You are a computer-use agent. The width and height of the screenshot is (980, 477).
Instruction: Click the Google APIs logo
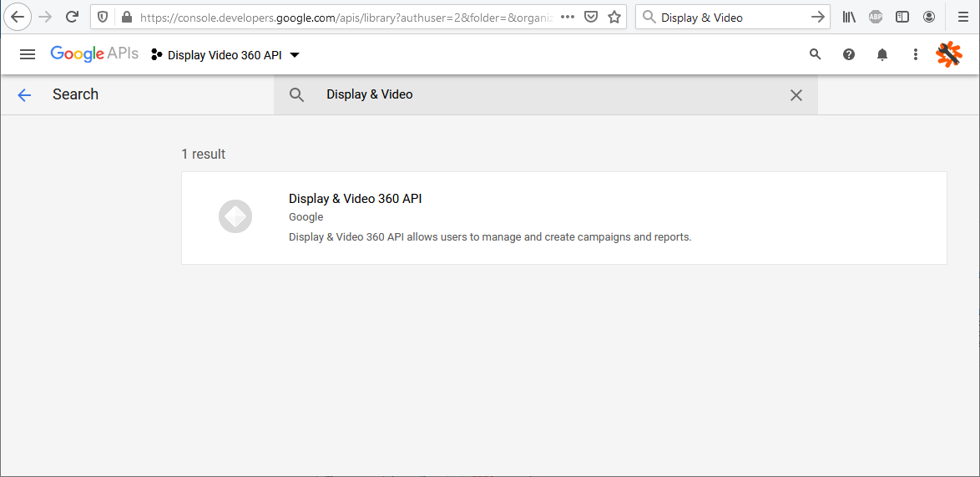pyautogui.click(x=93, y=54)
